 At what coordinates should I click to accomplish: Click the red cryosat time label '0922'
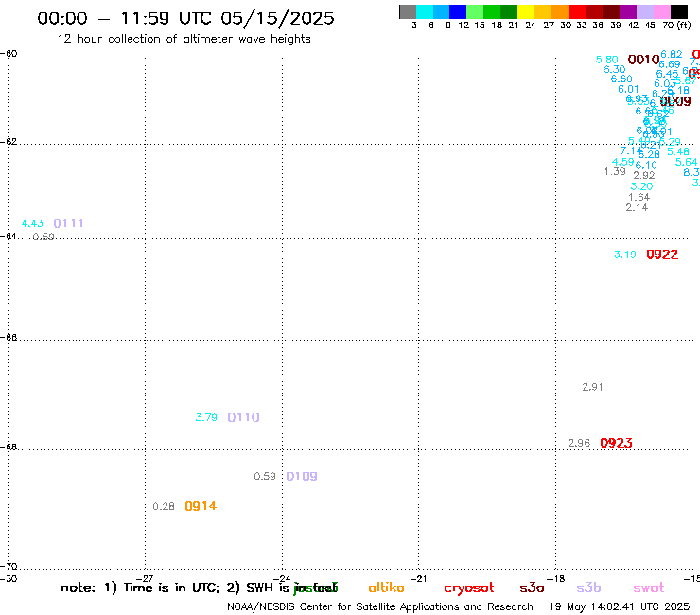click(x=662, y=255)
